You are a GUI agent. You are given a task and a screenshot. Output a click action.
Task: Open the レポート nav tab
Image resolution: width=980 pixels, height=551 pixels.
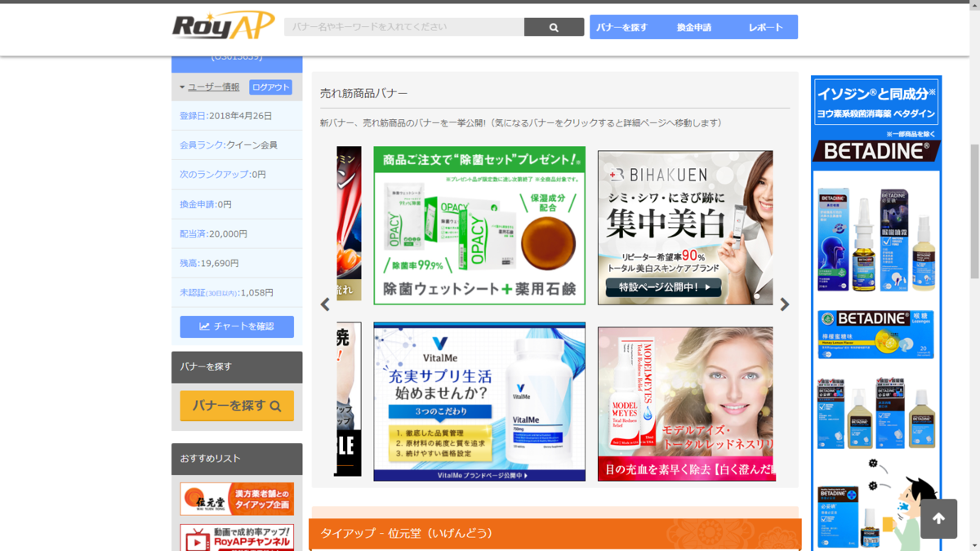pos(765,27)
